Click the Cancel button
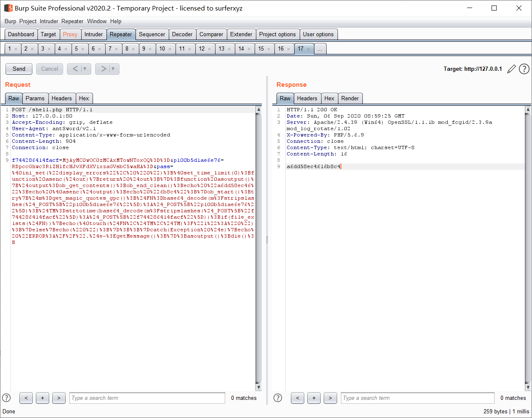The image size is (532, 418). click(x=50, y=69)
